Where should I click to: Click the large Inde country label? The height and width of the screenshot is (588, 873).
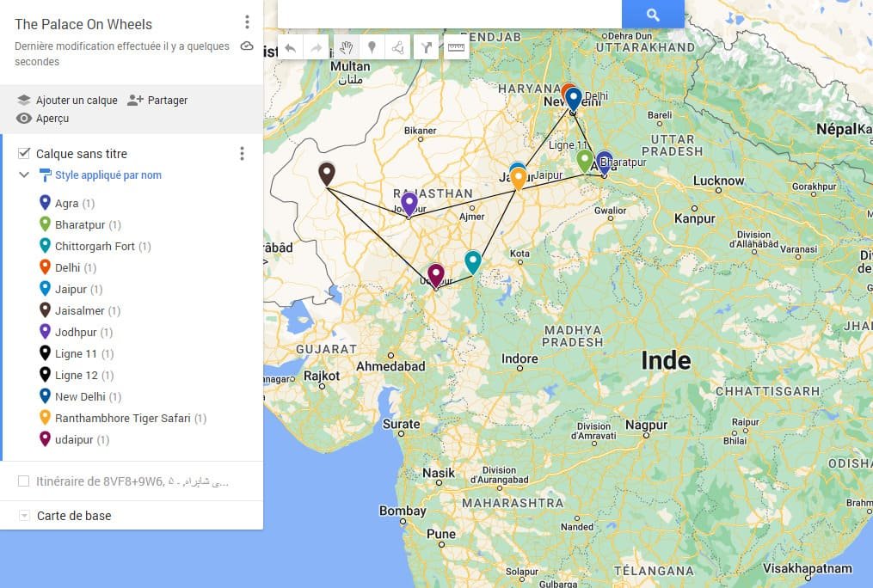coord(666,360)
